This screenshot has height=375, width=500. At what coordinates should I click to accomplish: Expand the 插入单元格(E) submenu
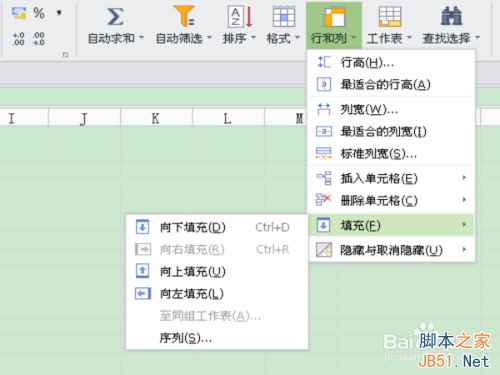pos(391,178)
